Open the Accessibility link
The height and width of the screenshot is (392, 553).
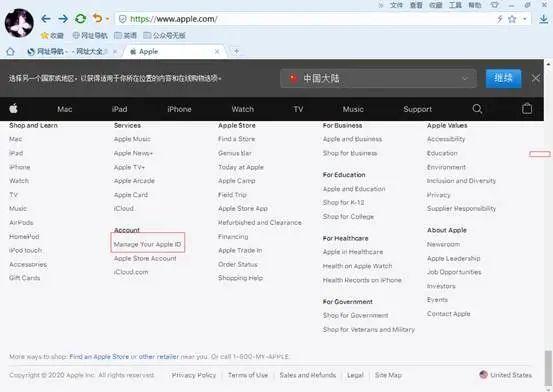tap(446, 139)
